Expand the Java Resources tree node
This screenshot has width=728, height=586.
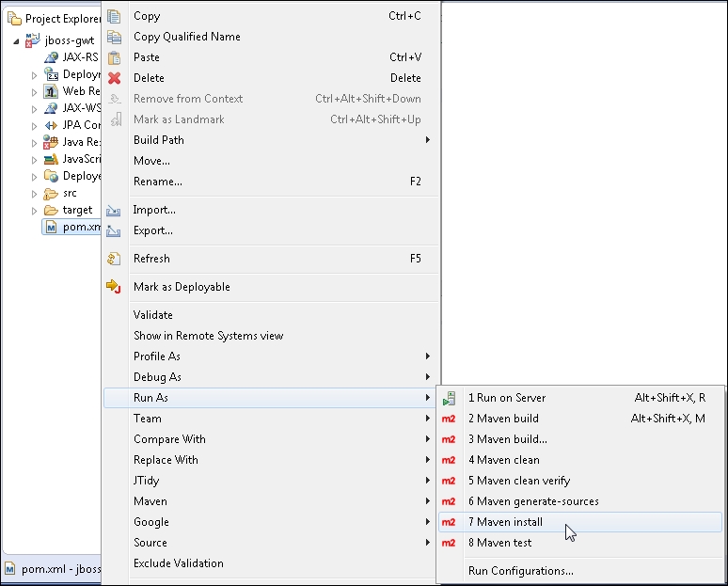point(35,144)
